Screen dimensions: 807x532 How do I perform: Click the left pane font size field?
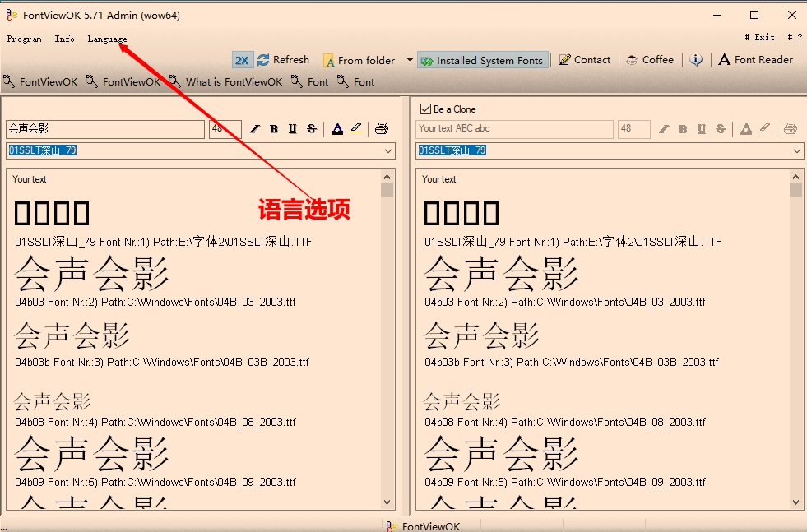pos(225,129)
